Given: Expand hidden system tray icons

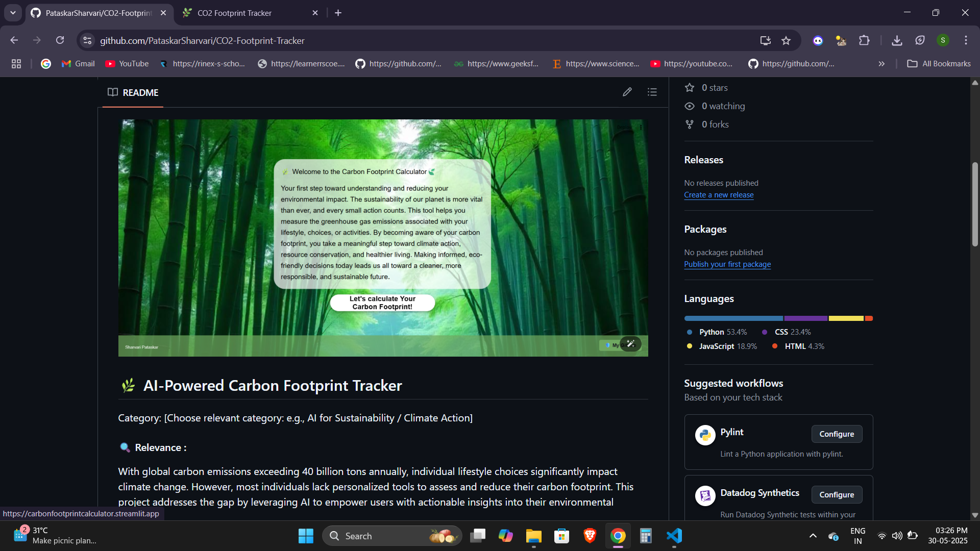Looking at the screenshot, I should (x=813, y=536).
